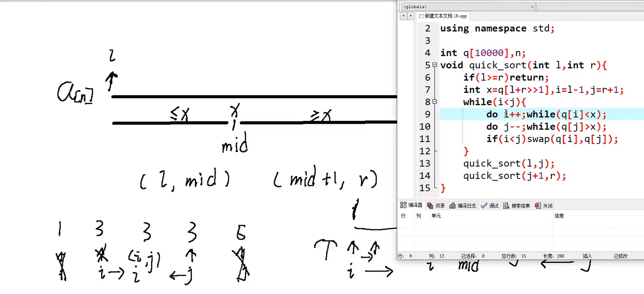Click the 信息 column header in compiler list

coord(559,216)
